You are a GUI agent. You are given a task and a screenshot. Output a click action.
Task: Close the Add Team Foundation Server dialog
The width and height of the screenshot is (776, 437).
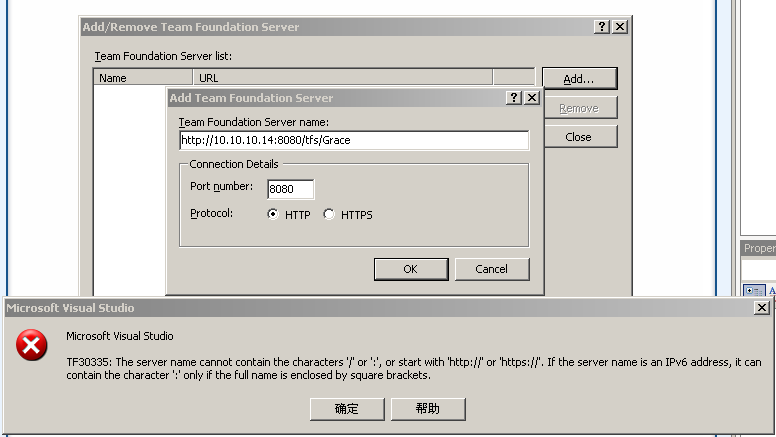(x=532, y=97)
